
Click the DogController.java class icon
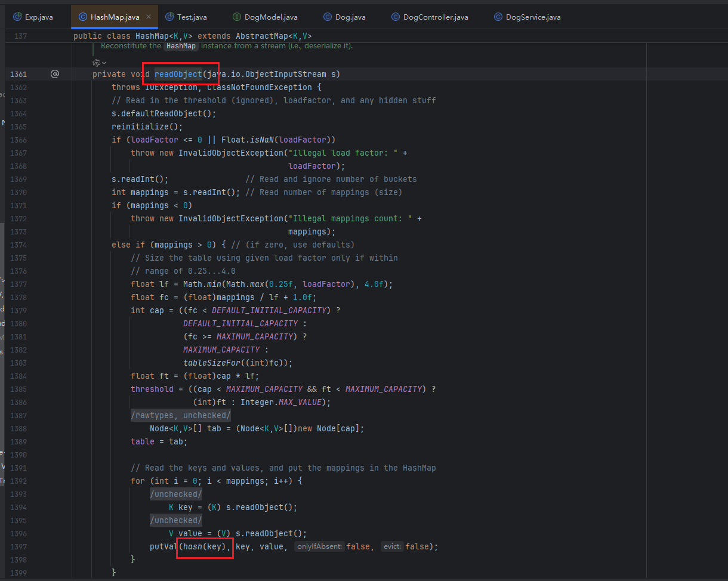coord(396,17)
